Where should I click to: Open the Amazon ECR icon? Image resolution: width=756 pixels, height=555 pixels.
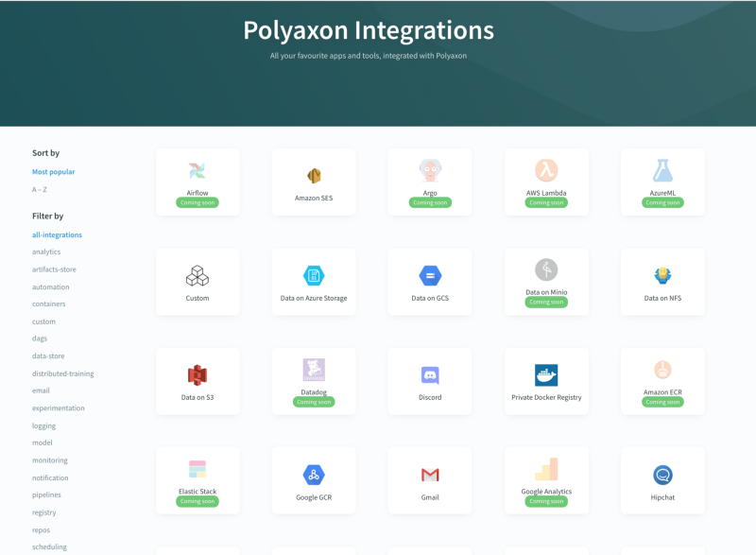point(663,370)
